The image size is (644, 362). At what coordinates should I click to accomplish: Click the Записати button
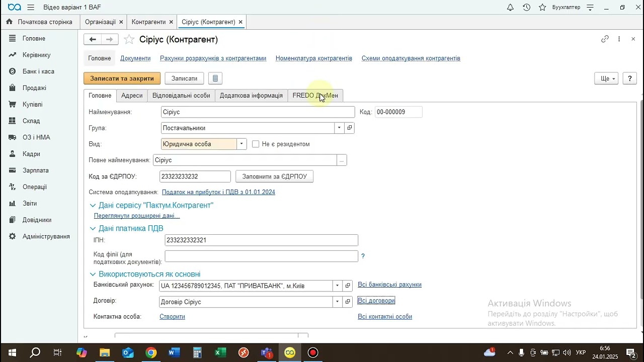point(184,78)
